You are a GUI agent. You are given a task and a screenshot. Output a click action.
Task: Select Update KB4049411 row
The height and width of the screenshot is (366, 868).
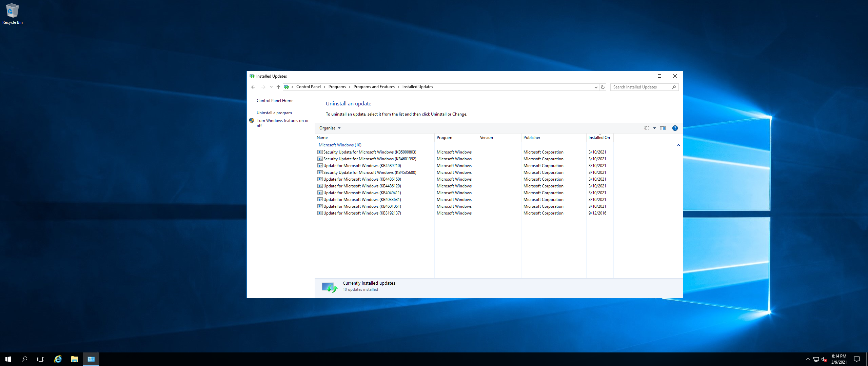tap(465, 193)
